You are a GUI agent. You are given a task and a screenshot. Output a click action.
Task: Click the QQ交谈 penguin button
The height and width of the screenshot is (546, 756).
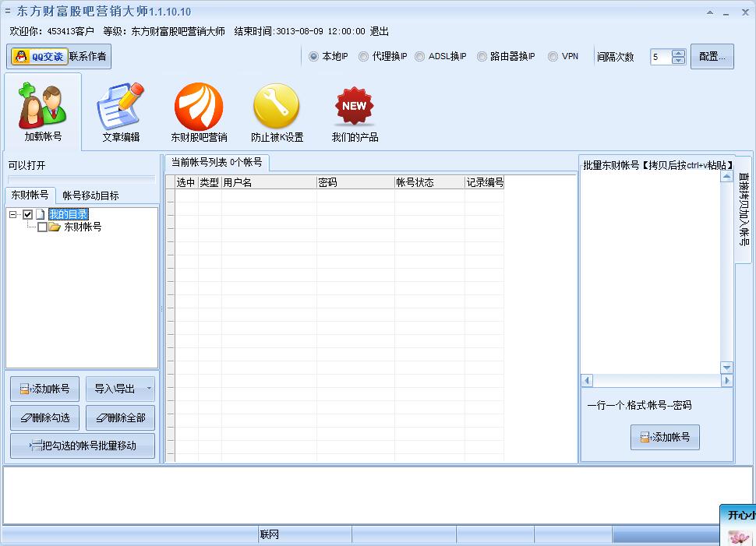pyautogui.click(x=39, y=56)
